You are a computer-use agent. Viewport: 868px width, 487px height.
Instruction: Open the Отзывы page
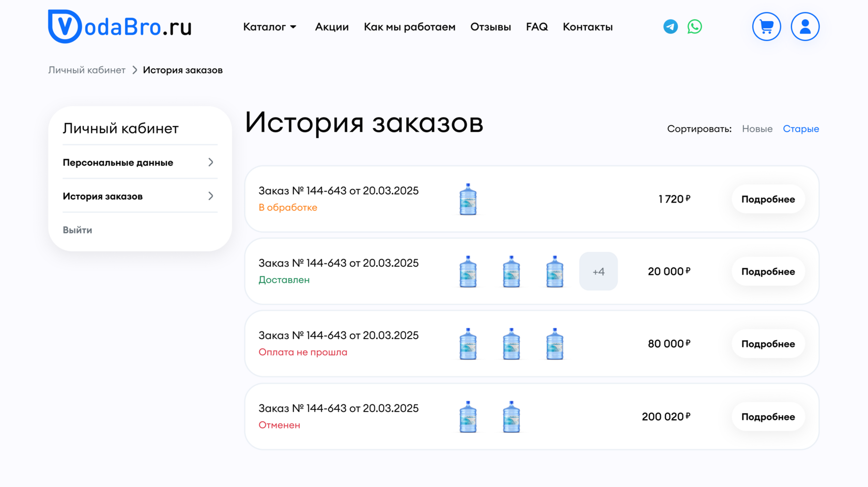click(x=490, y=27)
